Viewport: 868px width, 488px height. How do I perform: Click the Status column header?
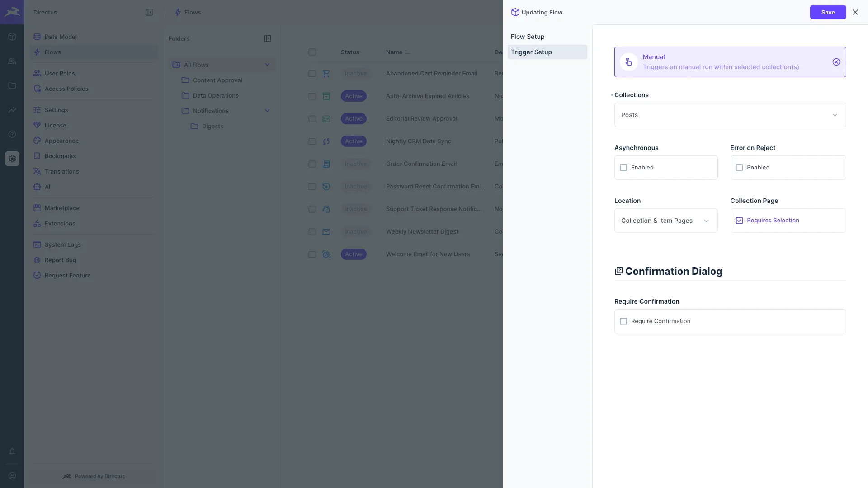[350, 52]
